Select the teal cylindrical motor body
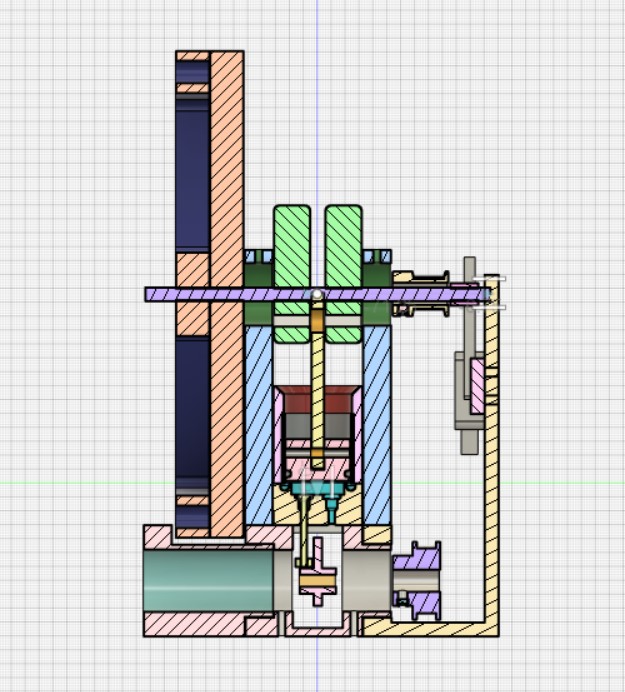 point(209,580)
